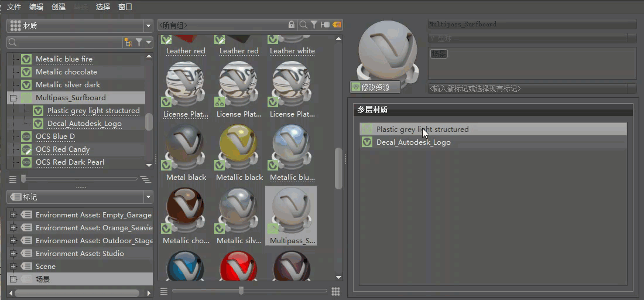Select the 场景 tag row

80,279
